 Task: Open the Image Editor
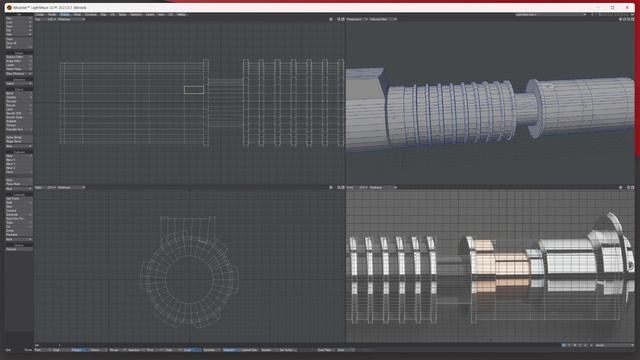coord(19,61)
